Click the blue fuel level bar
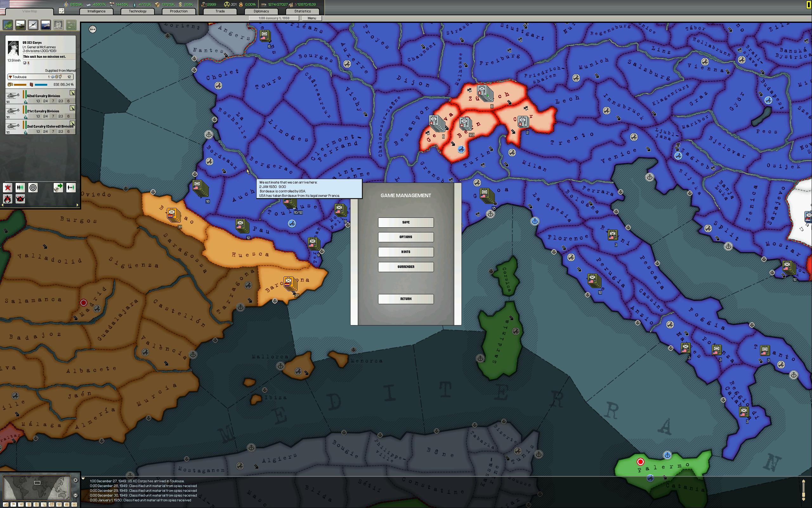The width and height of the screenshot is (812, 508). point(41,85)
